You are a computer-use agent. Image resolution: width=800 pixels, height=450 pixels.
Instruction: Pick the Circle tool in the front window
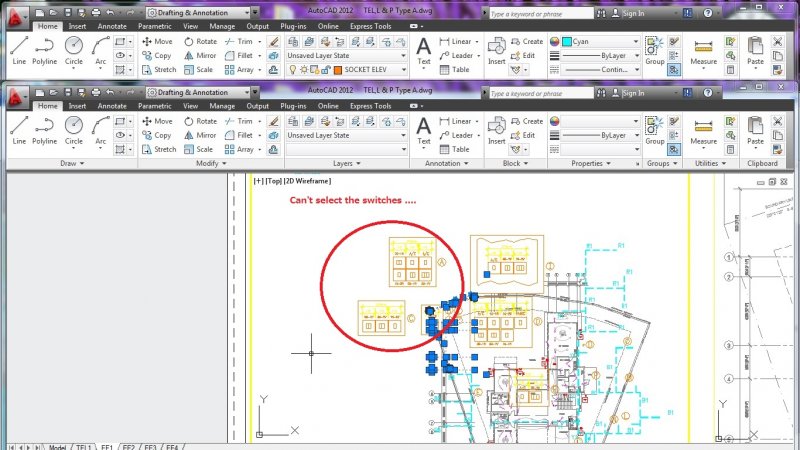[x=74, y=130]
